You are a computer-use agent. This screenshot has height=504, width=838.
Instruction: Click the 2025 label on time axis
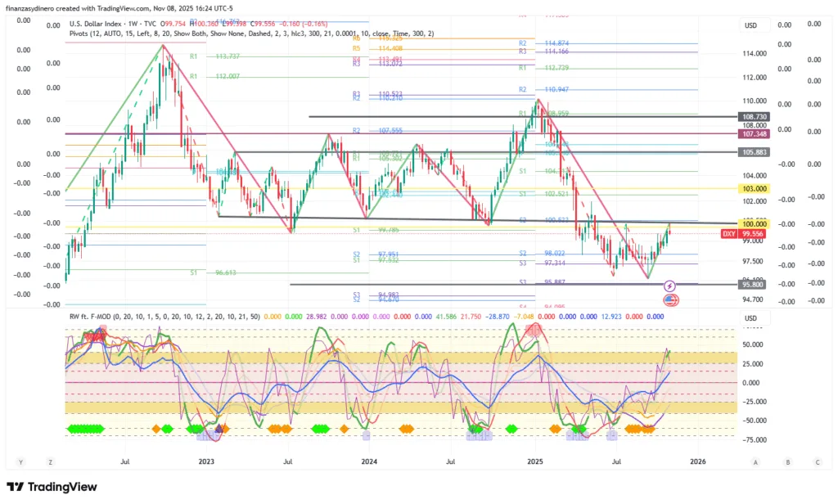click(x=534, y=461)
